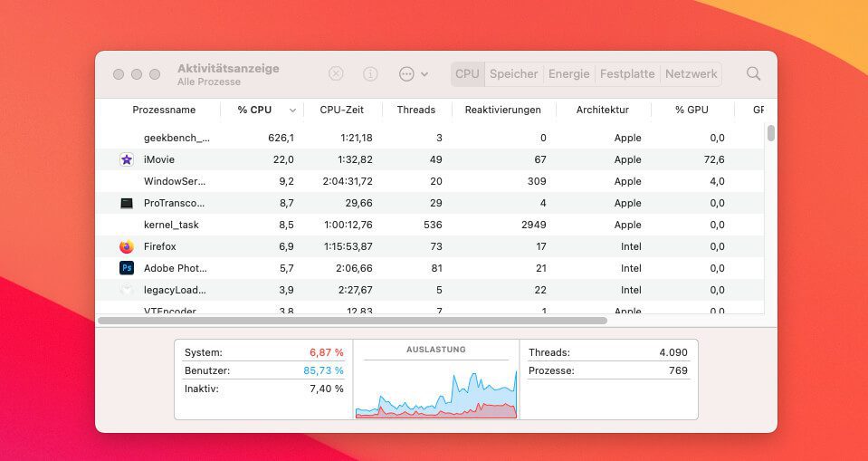Open the ellipsis actions menu button
Image resolution: width=868 pixels, height=461 pixels.
click(x=406, y=73)
